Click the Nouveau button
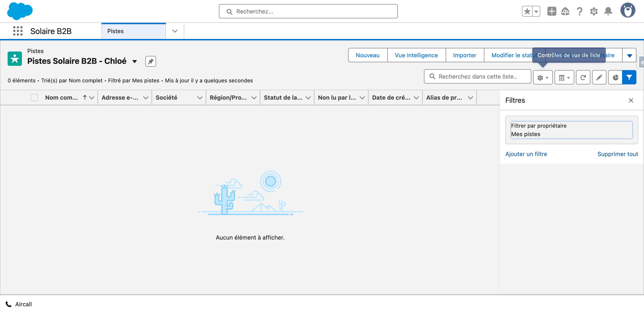Screen dimensions: 644x313 click(367, 55)
